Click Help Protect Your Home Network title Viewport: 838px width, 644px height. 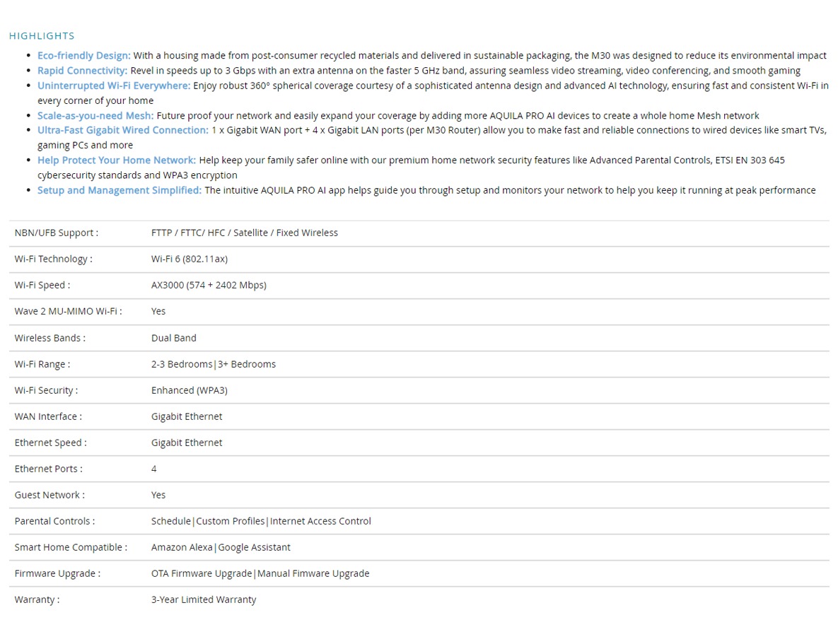pos(117,160)
